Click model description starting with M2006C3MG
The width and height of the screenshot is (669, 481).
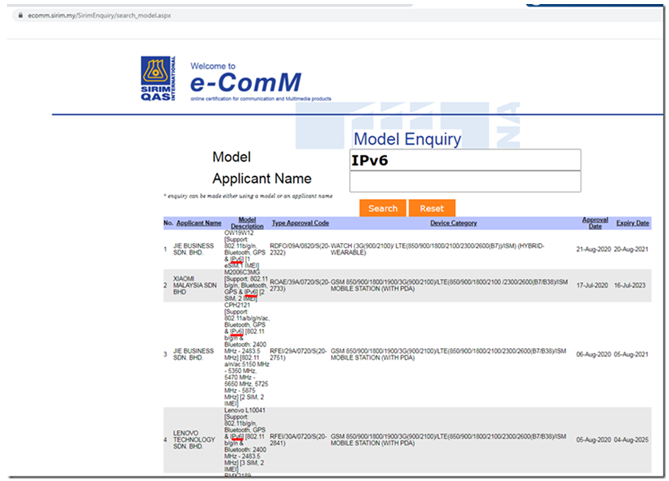click(x=246, y=285)
